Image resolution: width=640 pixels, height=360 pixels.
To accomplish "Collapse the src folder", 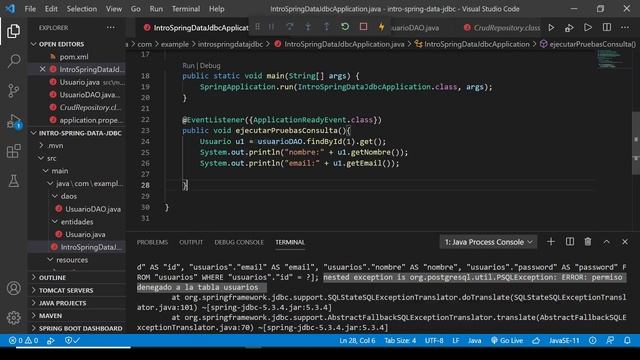I will 48,158.
